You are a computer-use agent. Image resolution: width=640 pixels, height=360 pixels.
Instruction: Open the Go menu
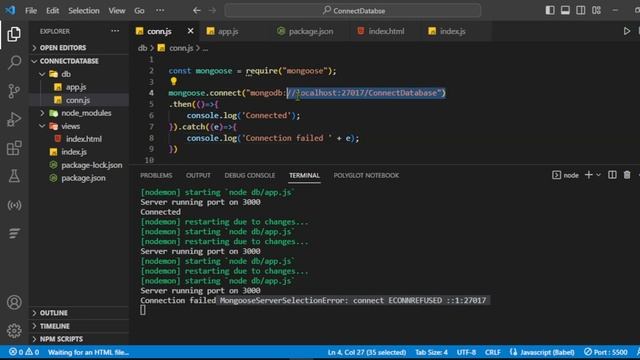139,11
